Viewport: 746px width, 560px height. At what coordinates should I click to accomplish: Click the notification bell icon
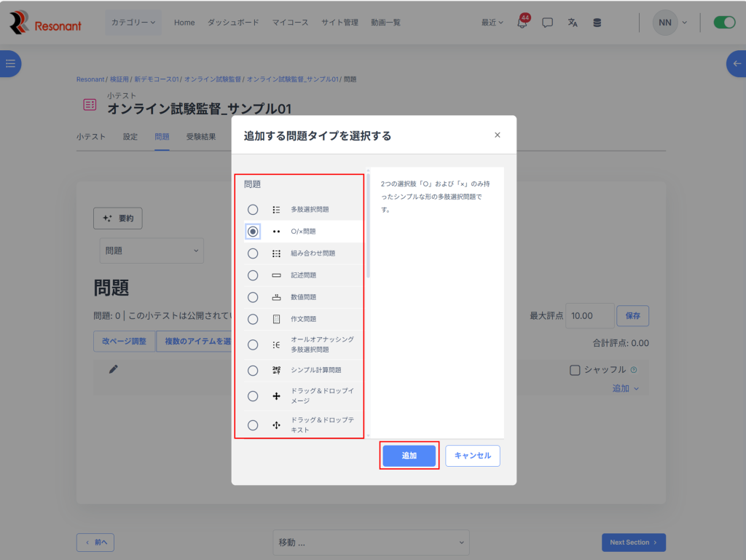[522, 23]
